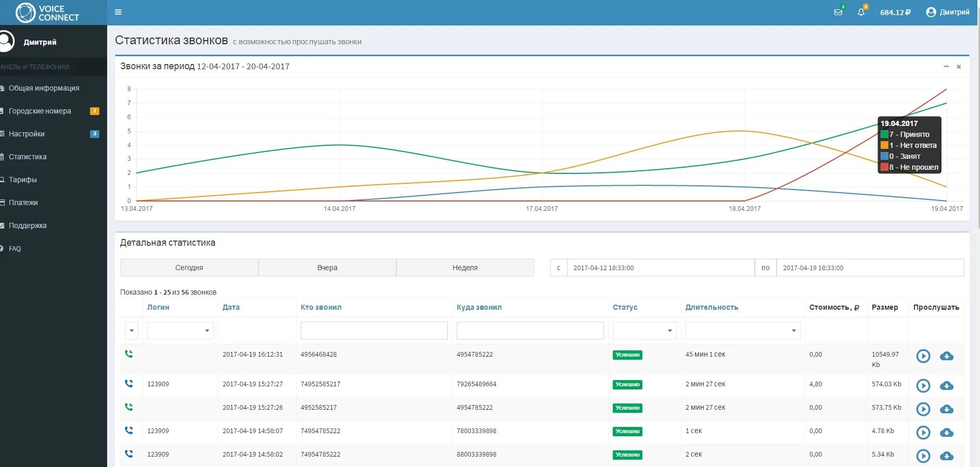Download the 14:58:07 call recording
This screenshot has width=980, height=467.
coord(947,433)
